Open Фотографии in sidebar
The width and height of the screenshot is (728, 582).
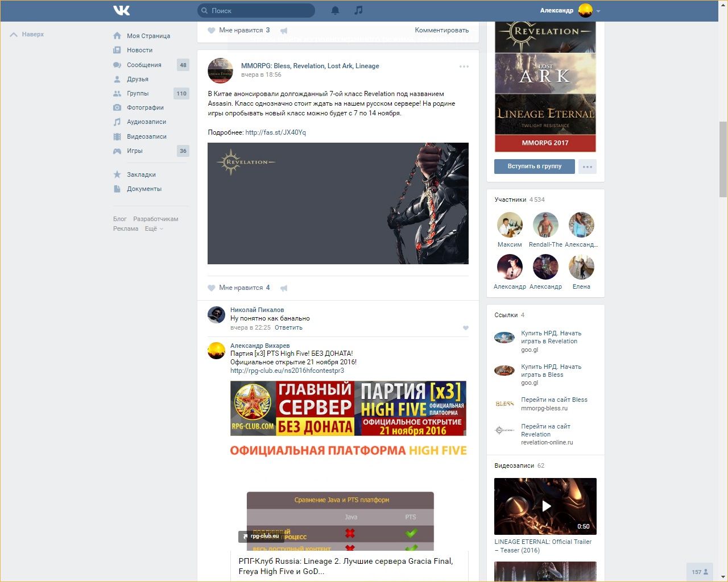pos(145,107)
